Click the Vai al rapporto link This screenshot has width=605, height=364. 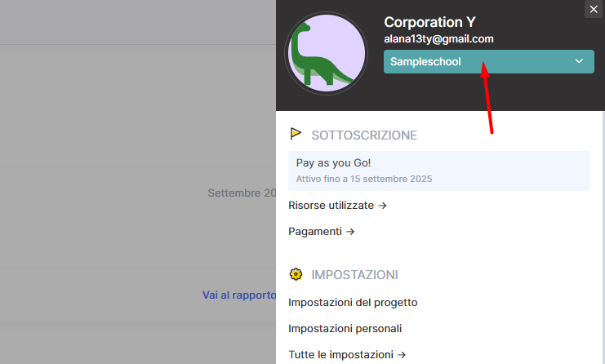239,295
